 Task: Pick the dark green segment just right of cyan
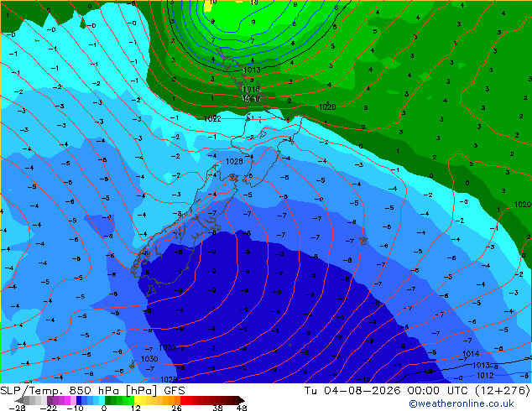(107, 400)
